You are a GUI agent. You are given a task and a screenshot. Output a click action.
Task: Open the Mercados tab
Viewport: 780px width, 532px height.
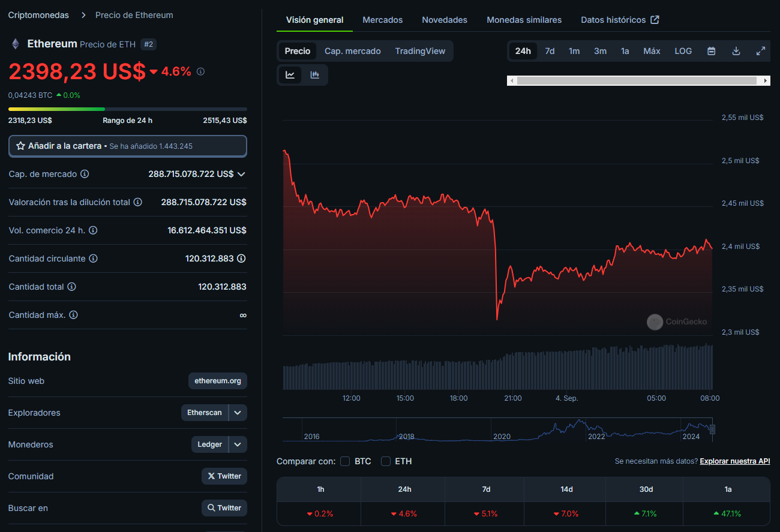(x=383, y=20)
